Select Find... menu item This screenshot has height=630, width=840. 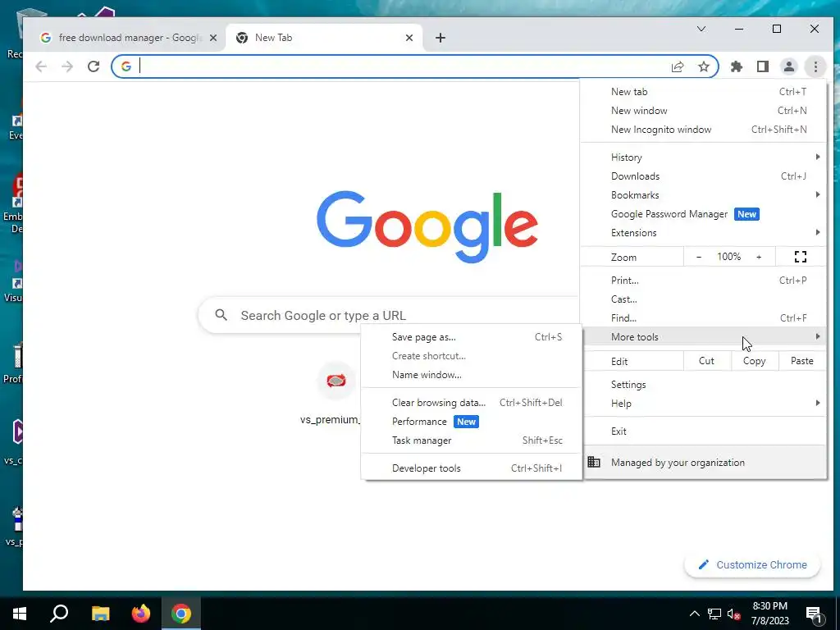[x=703, y=317]
